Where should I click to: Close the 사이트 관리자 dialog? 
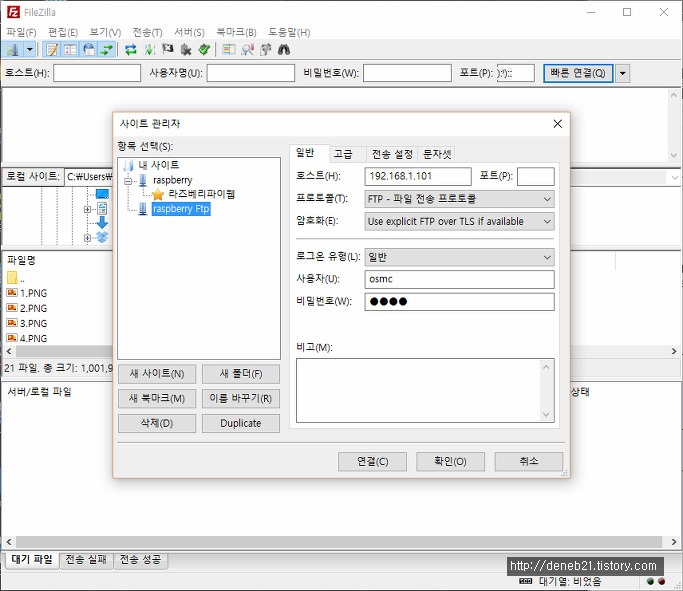coord(558,124)
